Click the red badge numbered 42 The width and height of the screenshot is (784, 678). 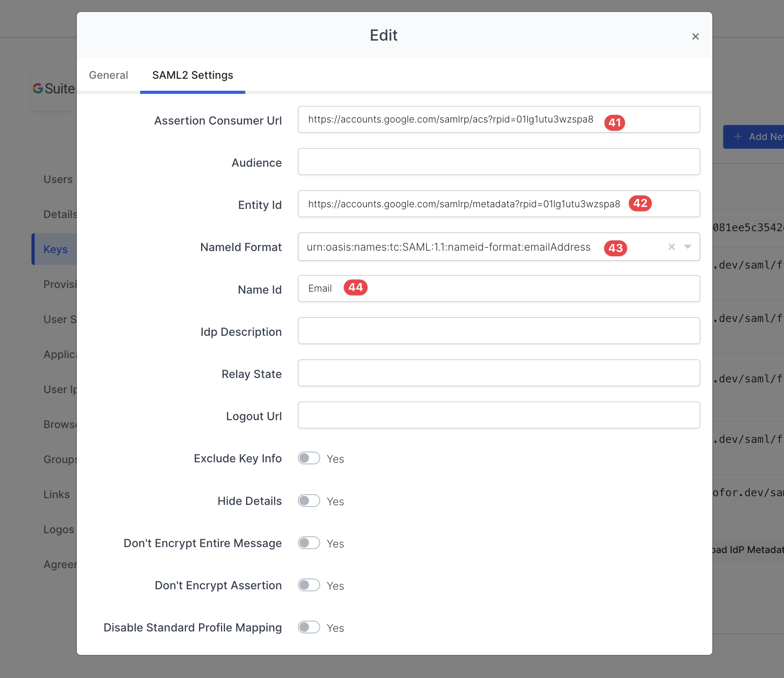640,203
